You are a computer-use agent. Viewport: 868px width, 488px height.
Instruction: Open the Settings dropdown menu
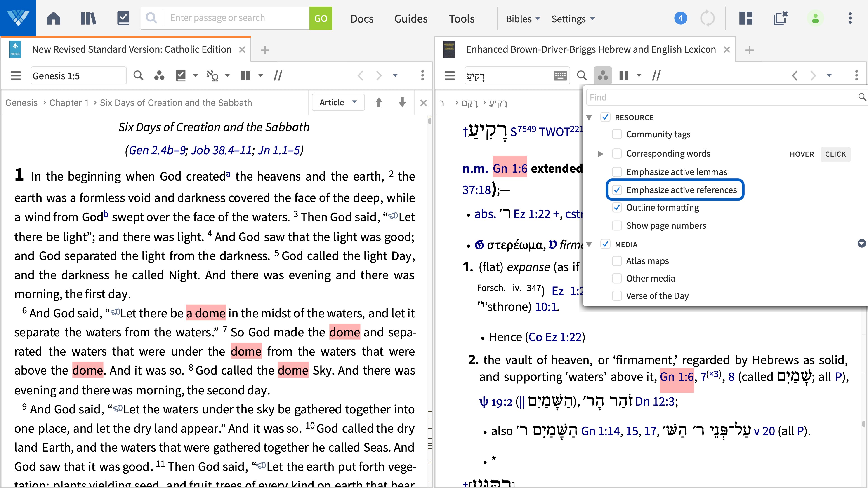tap(573, 19)
